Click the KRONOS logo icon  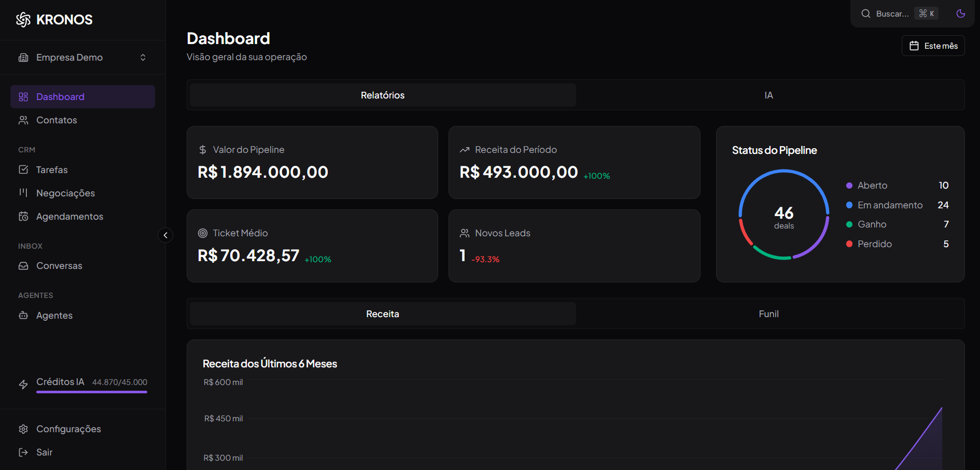click(23, 19)
